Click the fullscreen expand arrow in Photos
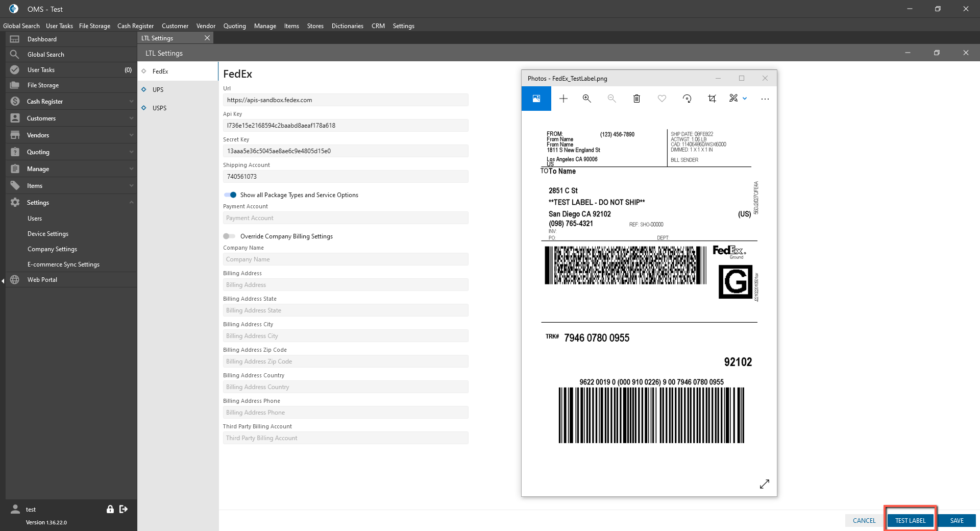 click(764, 484)
